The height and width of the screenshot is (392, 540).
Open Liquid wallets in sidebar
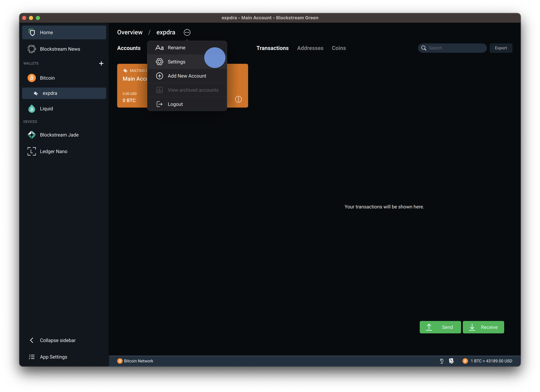(x=64, y=109)
